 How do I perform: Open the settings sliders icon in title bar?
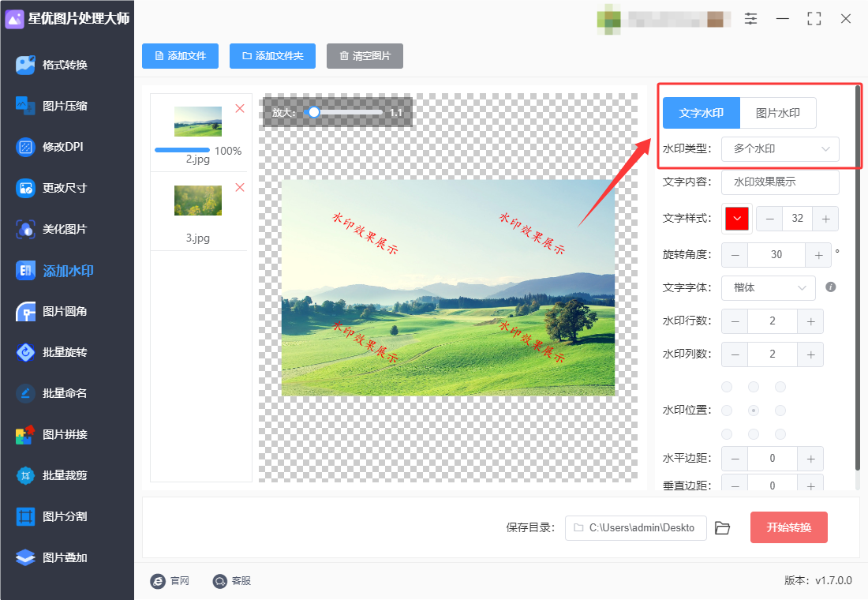coord(750,19)
